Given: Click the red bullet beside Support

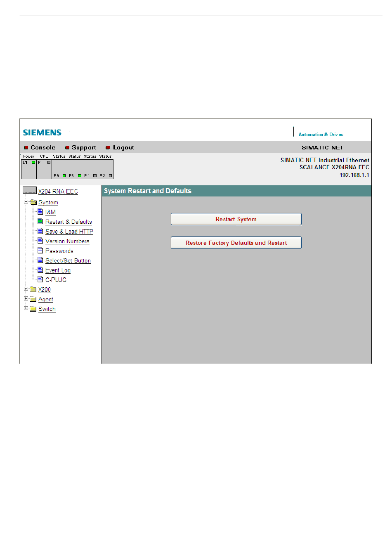Looking at the screenshot, I should [x=67, y=148].
